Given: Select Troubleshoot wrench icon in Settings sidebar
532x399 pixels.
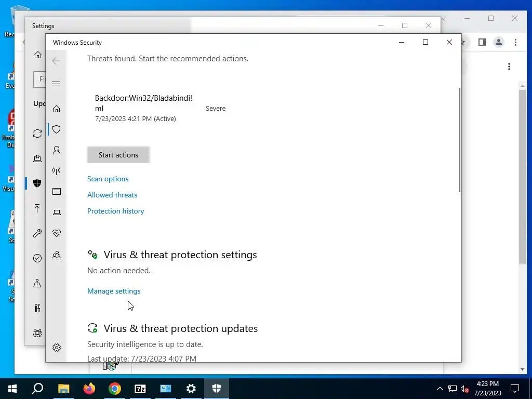Looking at the screenshot, I should point(37,233).
